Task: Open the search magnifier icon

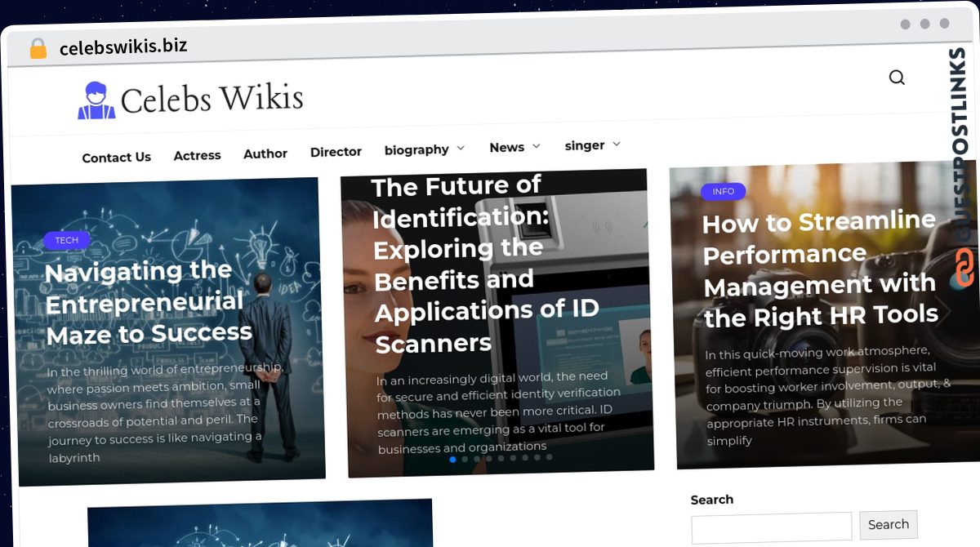Action: click(897, 78)
